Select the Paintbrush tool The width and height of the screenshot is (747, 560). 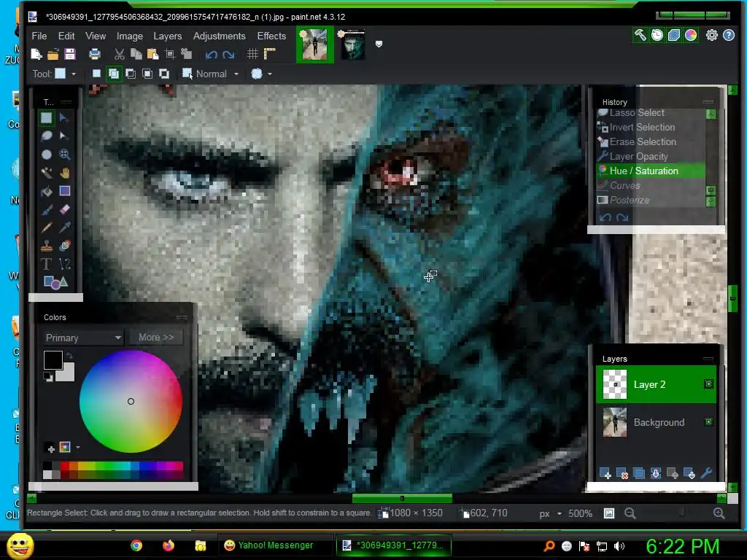(x=46, y=209)
